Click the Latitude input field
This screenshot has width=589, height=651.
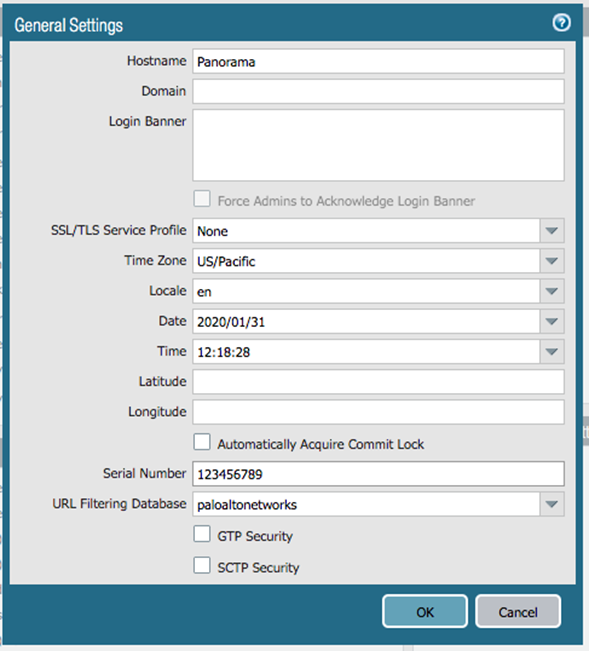pos(379,382)
